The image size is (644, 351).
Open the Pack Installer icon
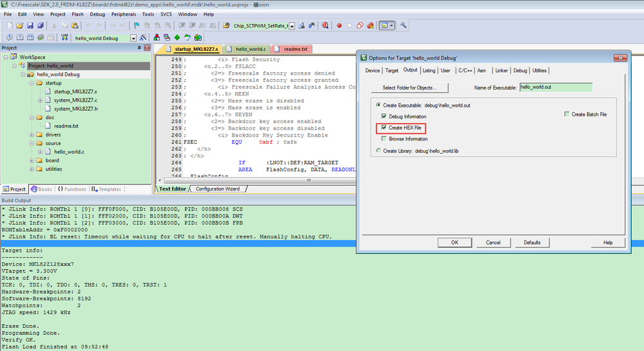coord(198,38)
